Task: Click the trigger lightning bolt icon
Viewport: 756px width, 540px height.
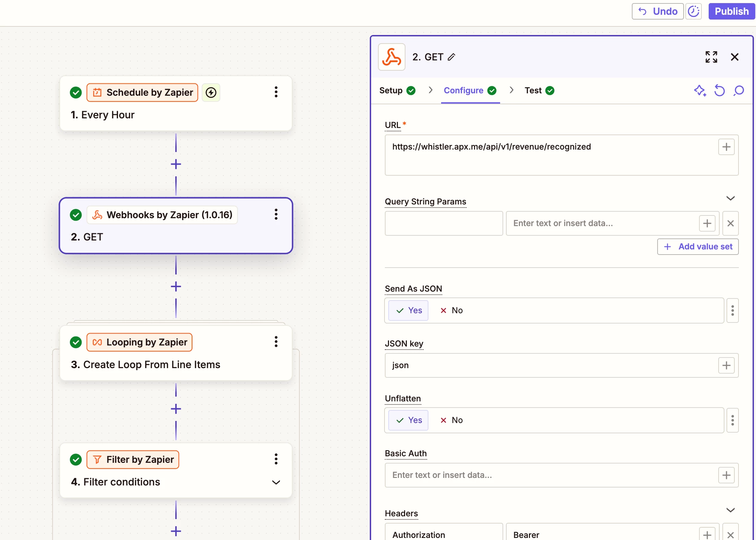Action: coord(211,93)
